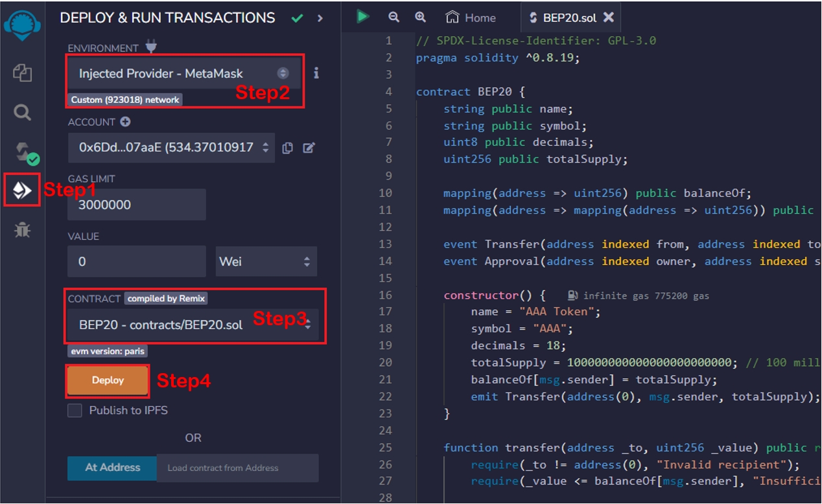
Task: Click the sign message edit icon
Action: click(x=309, y=148)
